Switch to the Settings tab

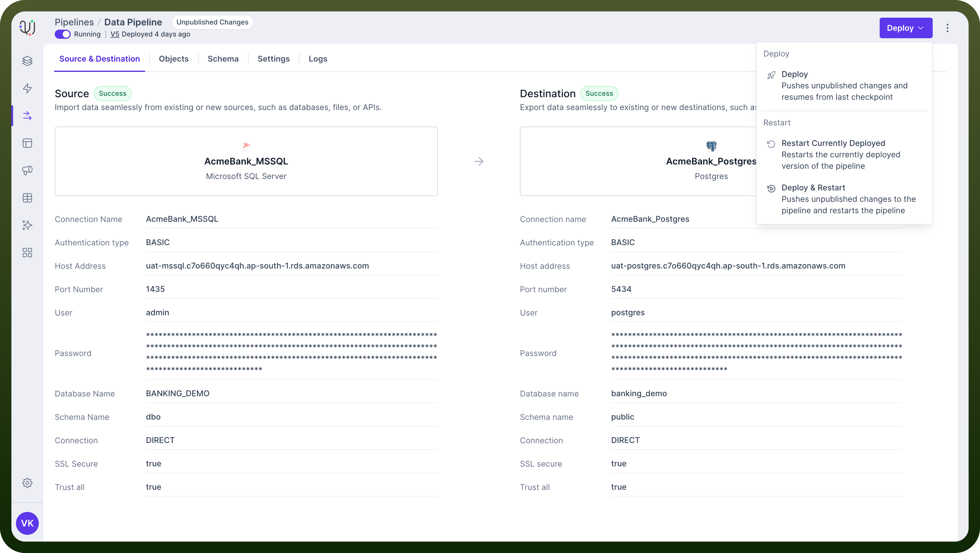coord(274,59)
